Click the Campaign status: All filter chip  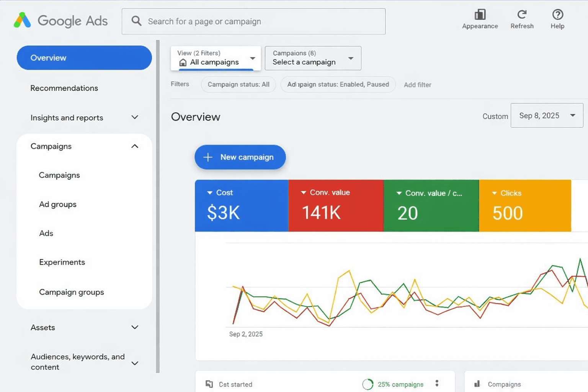pos(238,84)
